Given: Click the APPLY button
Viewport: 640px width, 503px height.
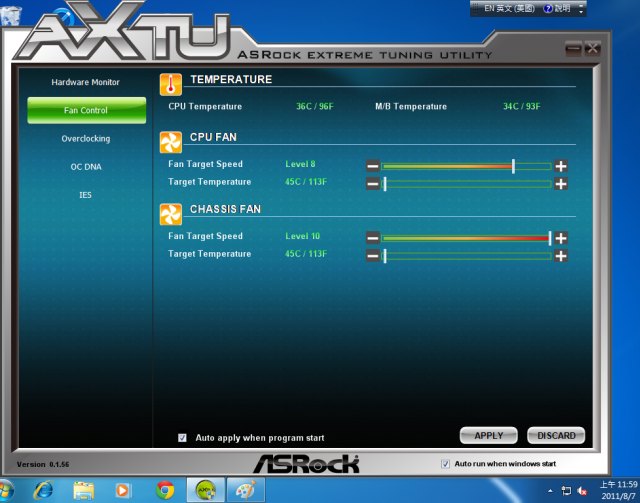Looking at the screenshot, I should [x=489, y=436].
